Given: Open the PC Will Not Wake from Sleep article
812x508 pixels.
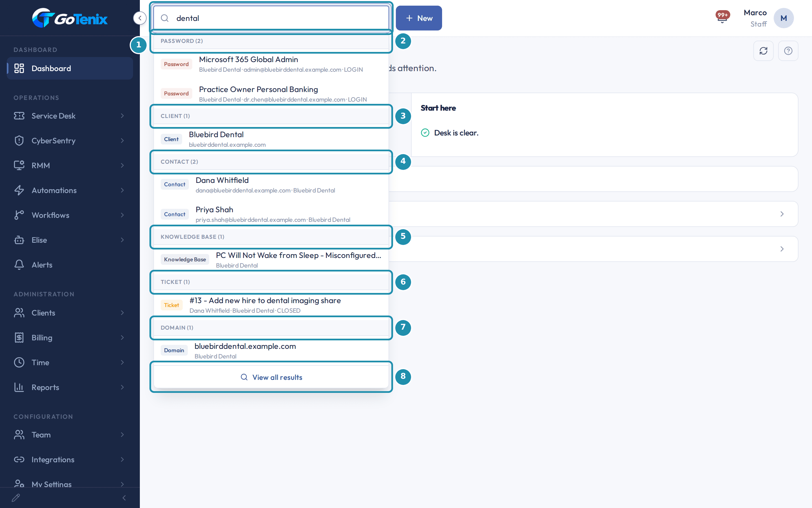Looking at the screenshot, I should coord(271,260).
